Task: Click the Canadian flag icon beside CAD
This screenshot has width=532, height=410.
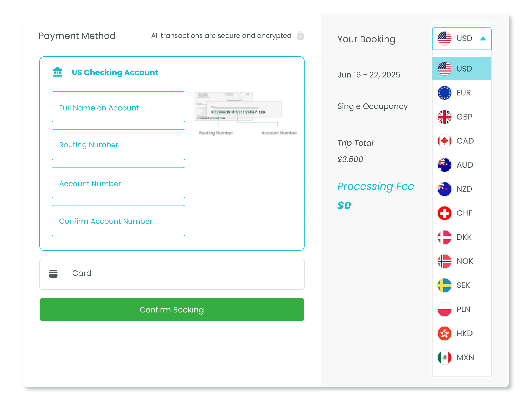Action: pyautogui.click(x=444, y=141)
